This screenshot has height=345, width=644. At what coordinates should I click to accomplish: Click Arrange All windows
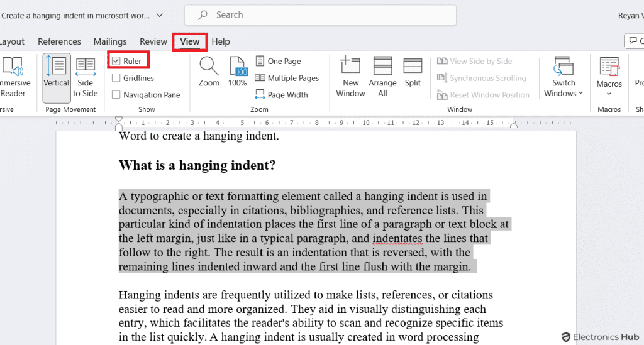(382, 77)
